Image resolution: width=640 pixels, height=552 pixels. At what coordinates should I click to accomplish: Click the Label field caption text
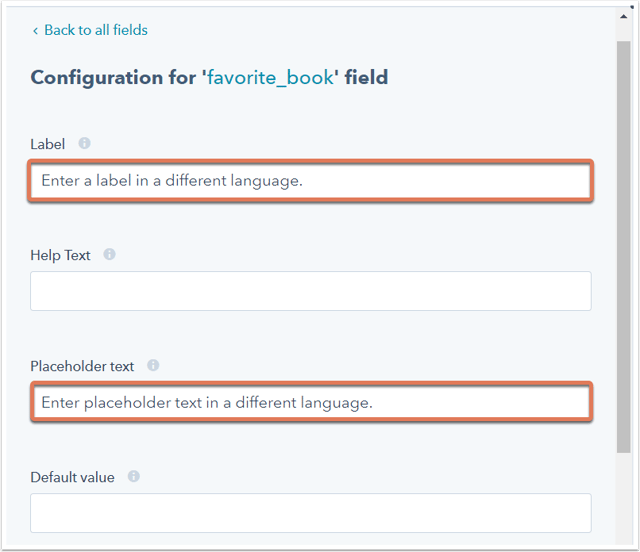point(48,144)
